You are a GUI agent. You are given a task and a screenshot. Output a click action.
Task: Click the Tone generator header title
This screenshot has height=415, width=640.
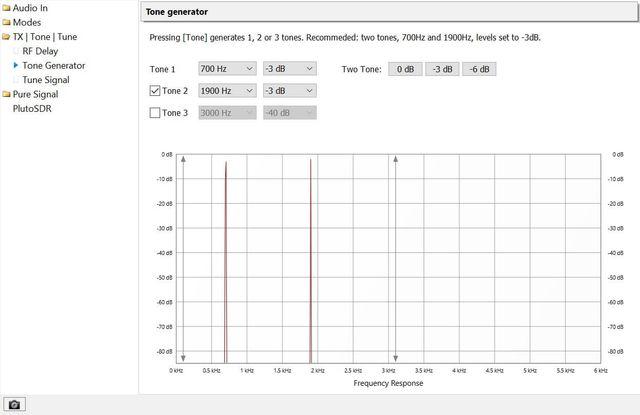tap(177, 12)
